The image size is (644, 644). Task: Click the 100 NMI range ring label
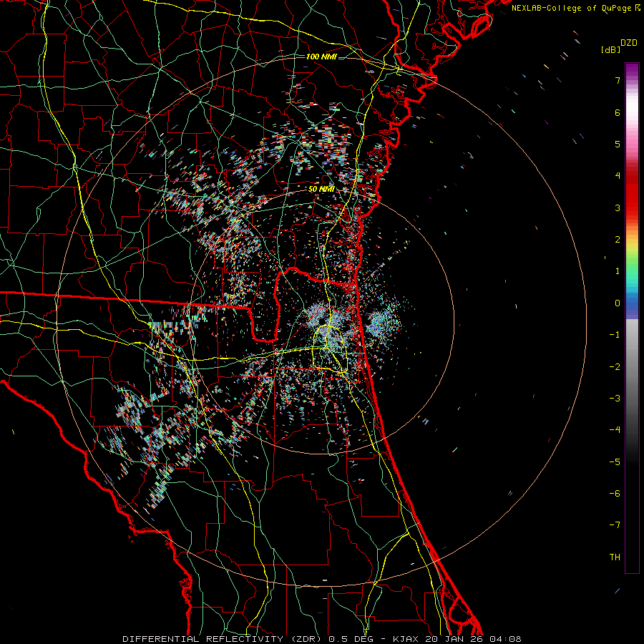point(321,57)
